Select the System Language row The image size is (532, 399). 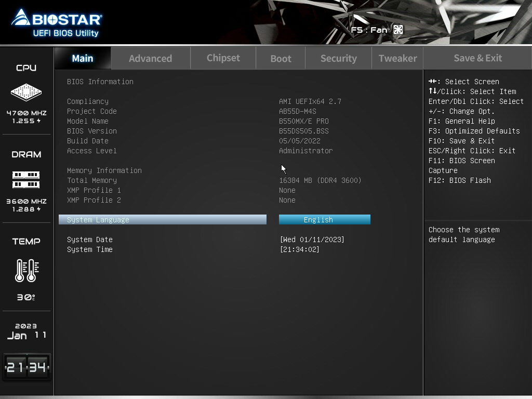pyautogui.click(x=163, y=220)
